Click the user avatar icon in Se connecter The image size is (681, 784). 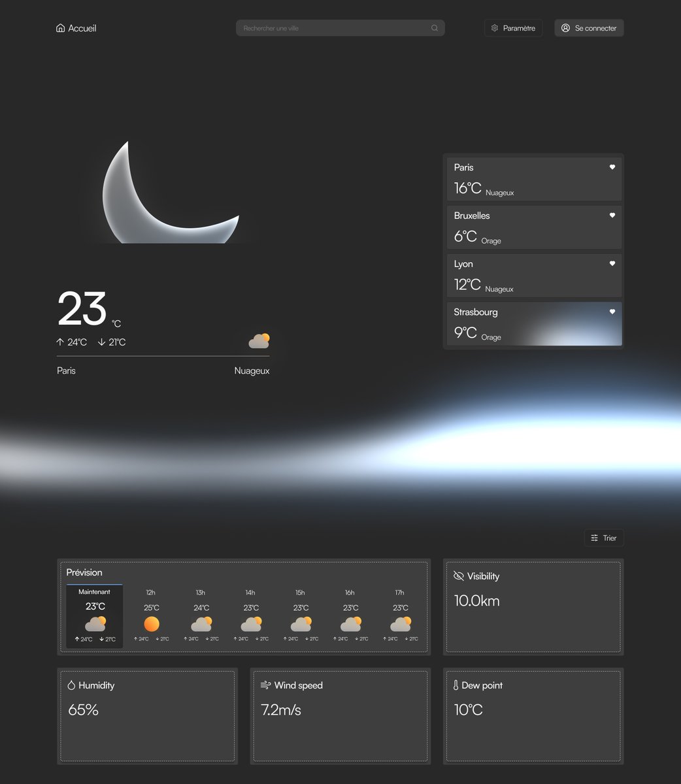point(566,28)
